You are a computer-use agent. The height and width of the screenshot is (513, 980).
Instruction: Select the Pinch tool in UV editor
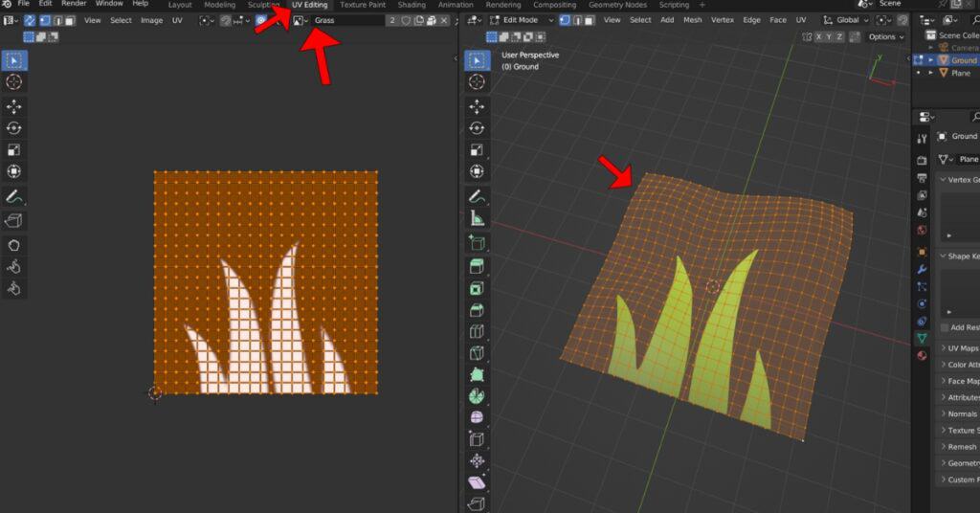tap(13, 288)
